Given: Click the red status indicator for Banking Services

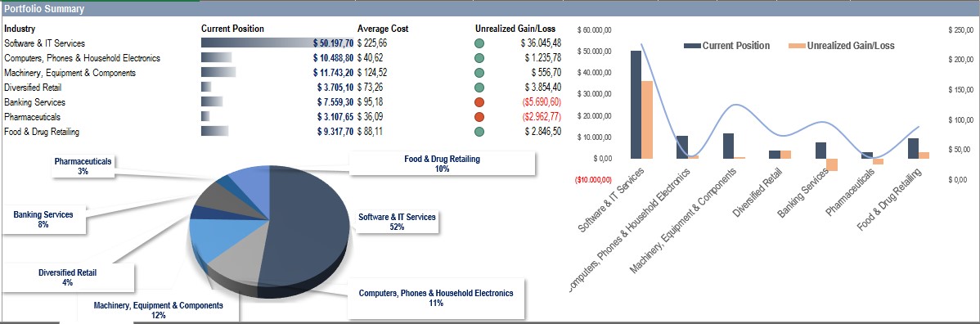Looking at the screenshot, I should (479, 102).
